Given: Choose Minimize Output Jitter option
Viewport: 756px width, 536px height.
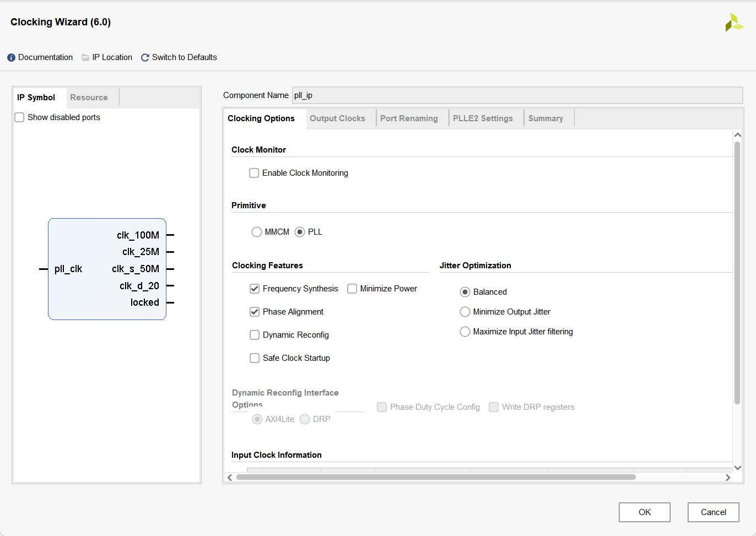Looking at the screenshot, I should [x=465, y=312].
